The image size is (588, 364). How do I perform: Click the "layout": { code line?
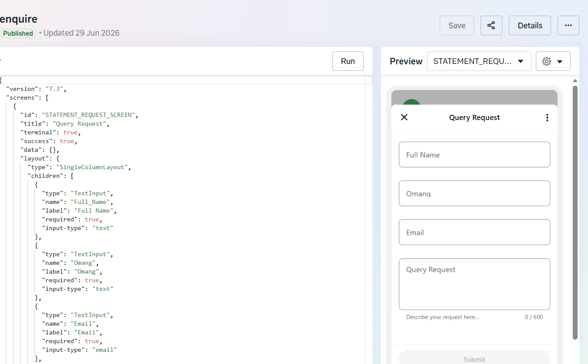click(40, 158)
